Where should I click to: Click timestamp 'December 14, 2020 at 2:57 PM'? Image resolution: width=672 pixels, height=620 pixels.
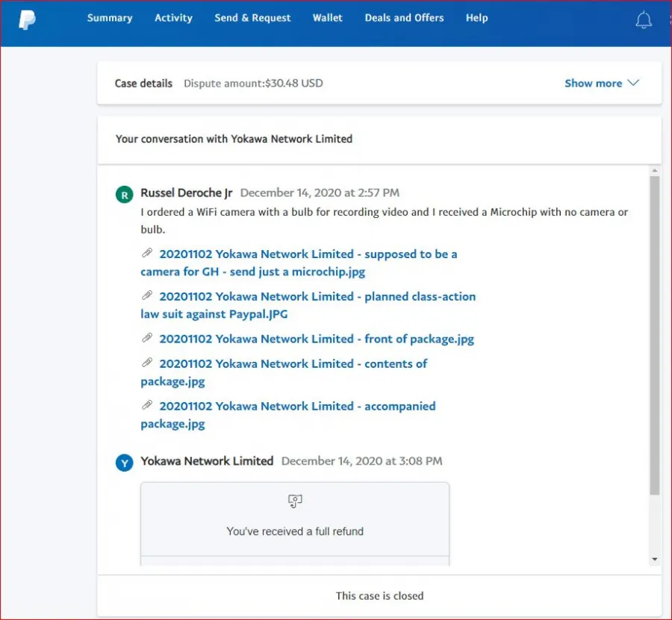point(320,193)
